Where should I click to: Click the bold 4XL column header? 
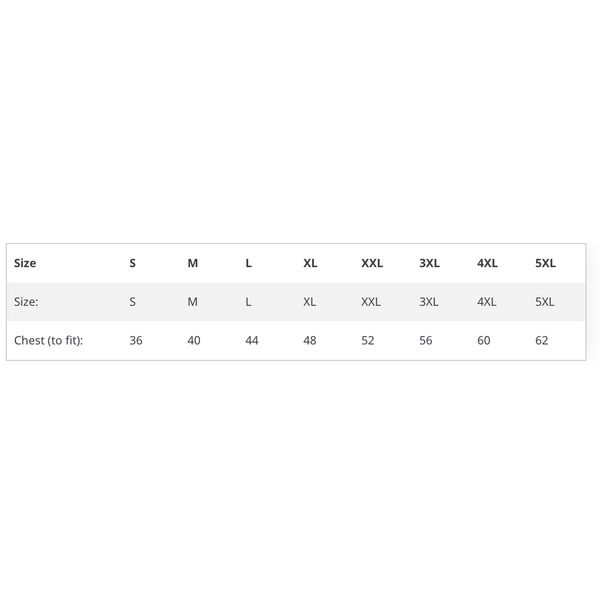(487, 263)
